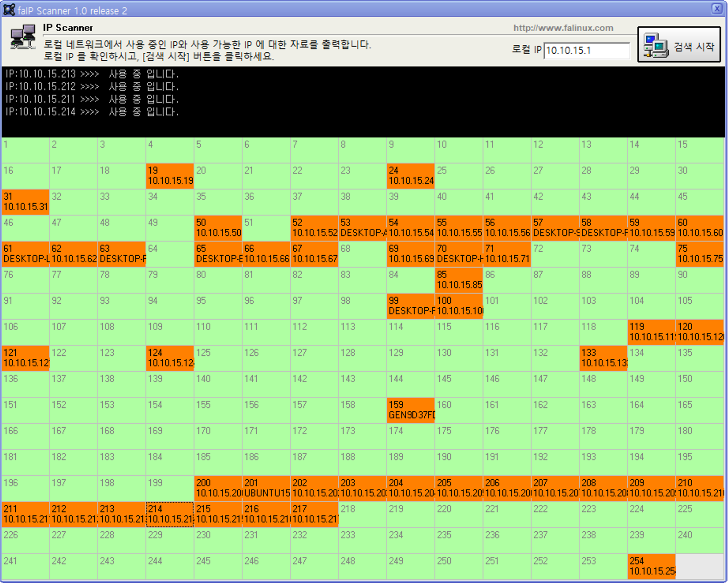Click free green cell number 1
The height and width of the screenshot is (583, 728).
tap(25, 150)
